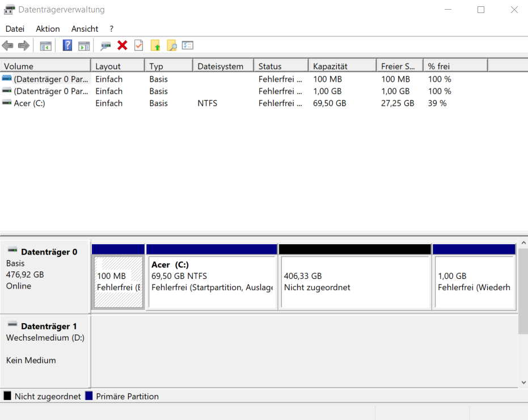Click the scroll up arrow of disk pane

pos(523,243)
